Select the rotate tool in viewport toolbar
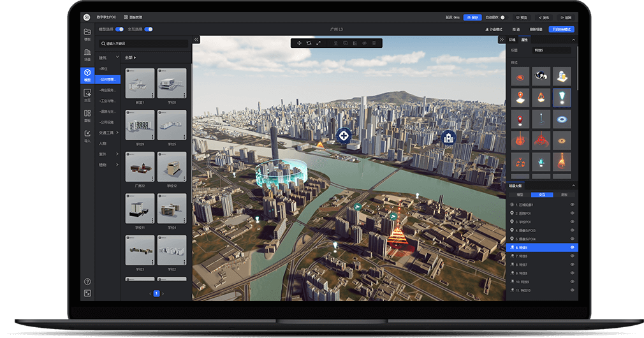644x338 pixels. point(309,43)
